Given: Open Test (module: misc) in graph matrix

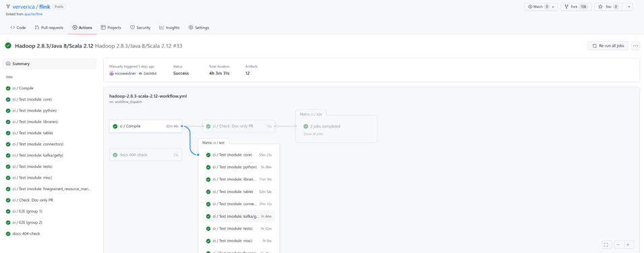Looking at the screenshot, I should [x=239, y=241].
